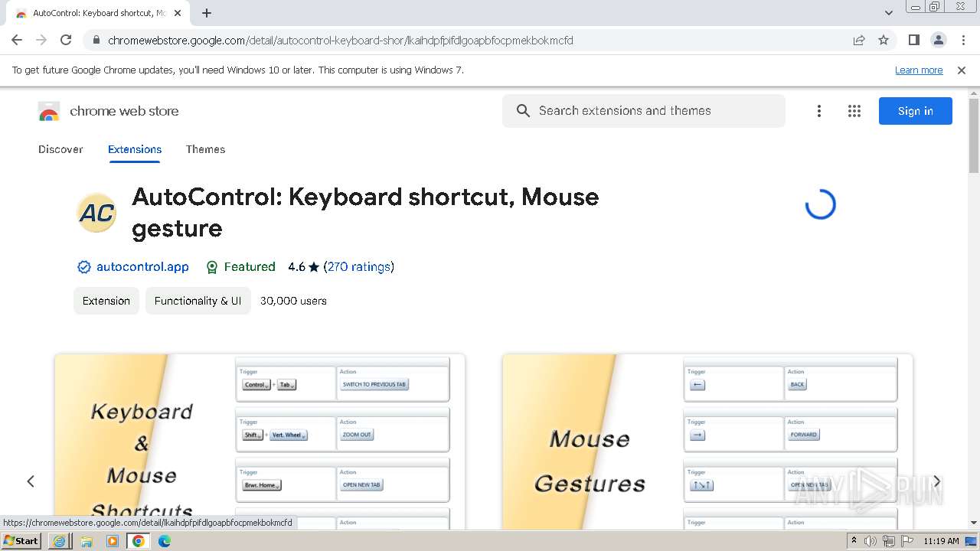Image resolution: width=980 pixels, height=551 pixels.
Task: Click the Extension category chip
Action: pos(106,301)
